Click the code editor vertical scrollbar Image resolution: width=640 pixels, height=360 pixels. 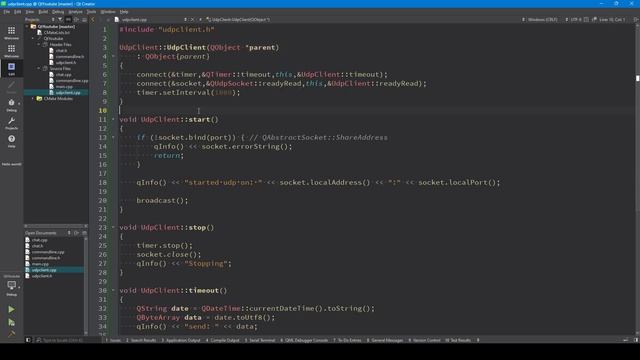637,180
